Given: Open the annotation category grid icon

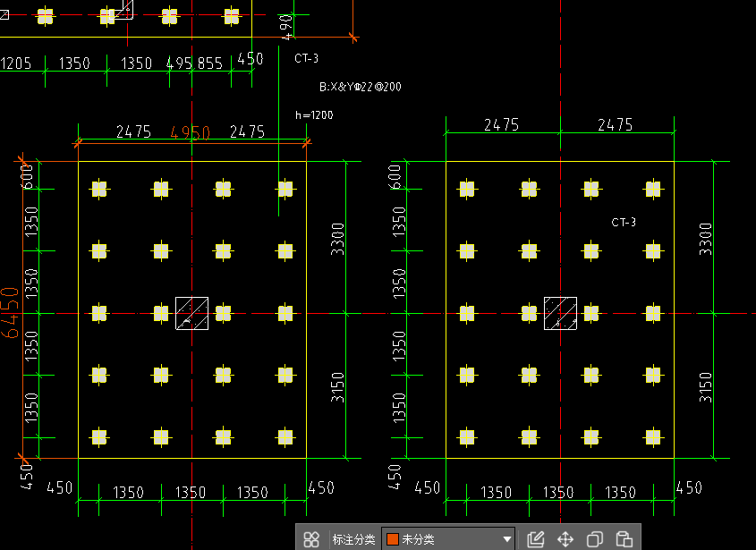Looking at the screenshot, I should pos(311,539).
